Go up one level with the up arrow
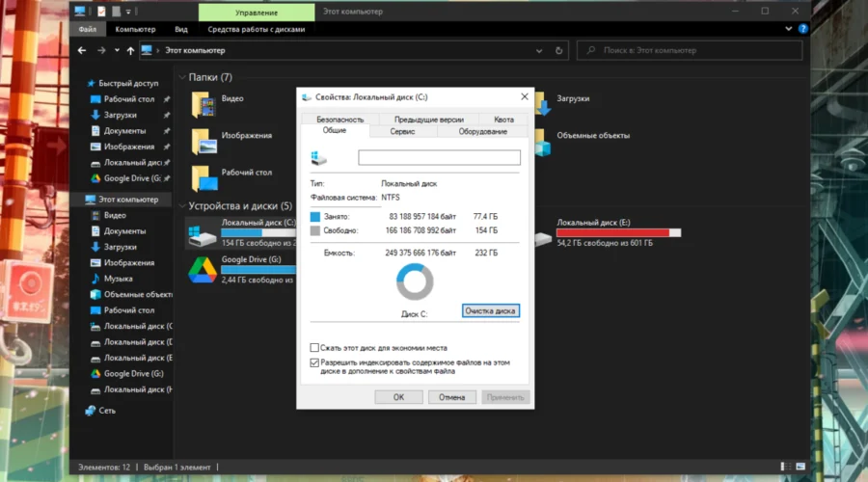The image size is (868, 482). point(130,50)
